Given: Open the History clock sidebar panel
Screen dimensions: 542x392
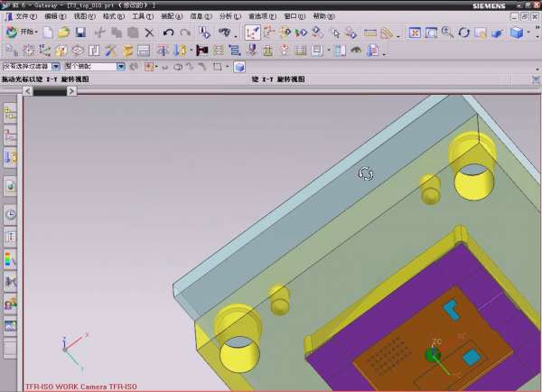Looking at the screenshot, I should (x=11, y=215).
